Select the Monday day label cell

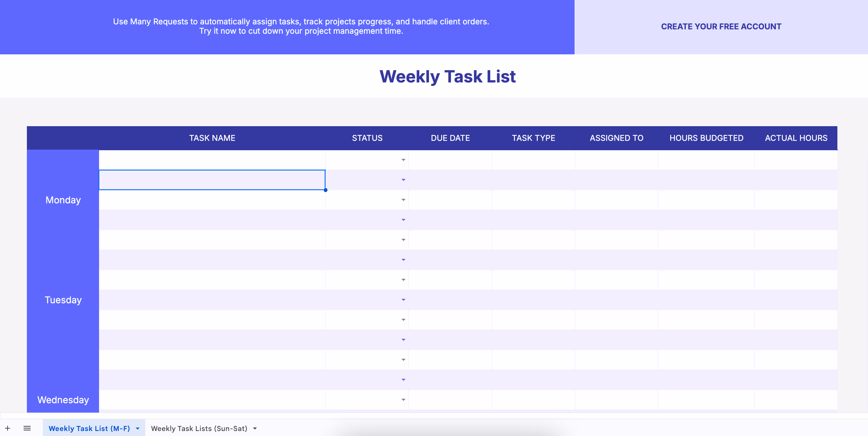click(63, 200)
